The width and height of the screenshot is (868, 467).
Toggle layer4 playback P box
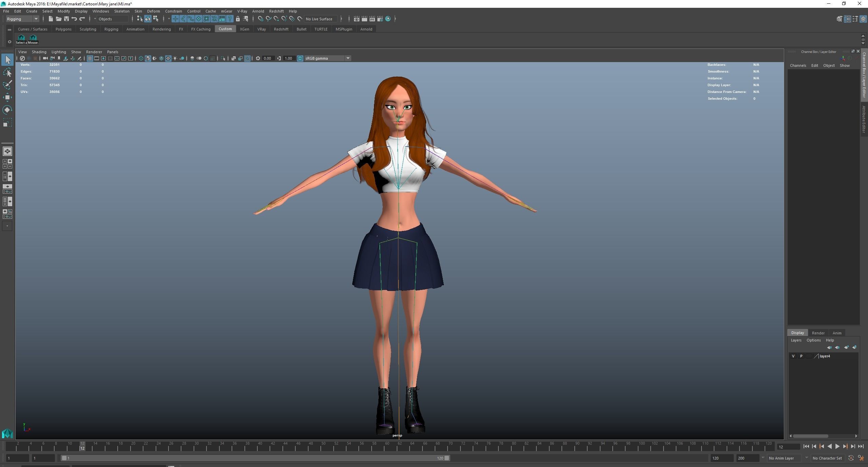801,356
